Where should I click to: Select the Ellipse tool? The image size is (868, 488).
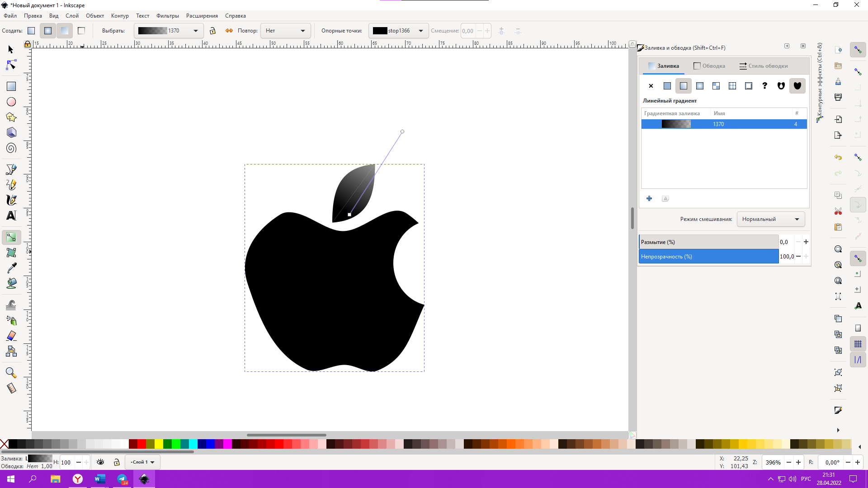pyautogui.click(x=11, y=102)
